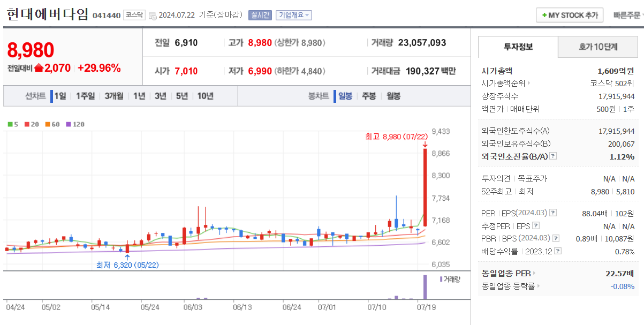The height and width of the screenshot is (325, 644).
Task: Open help icon next to 배당수익률 2023.12
Action: pos(558,251)
